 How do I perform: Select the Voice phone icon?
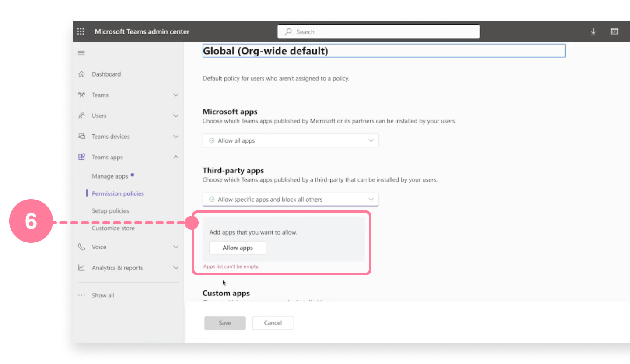(81, 247)
